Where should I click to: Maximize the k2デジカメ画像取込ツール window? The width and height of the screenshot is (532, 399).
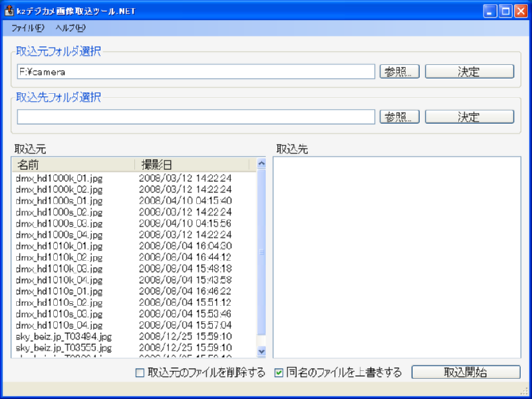pos(505,12)
